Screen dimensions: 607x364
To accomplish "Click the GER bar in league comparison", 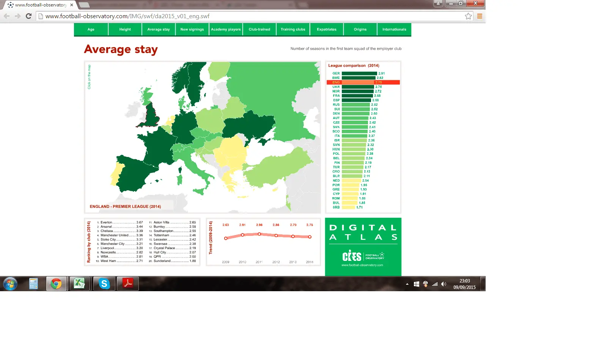I will 359,74.
